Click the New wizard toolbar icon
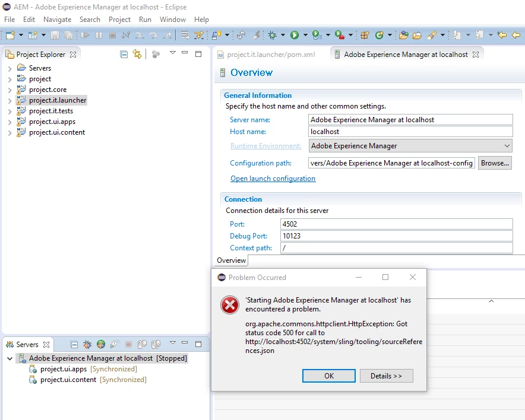 [x=10, y=35]
